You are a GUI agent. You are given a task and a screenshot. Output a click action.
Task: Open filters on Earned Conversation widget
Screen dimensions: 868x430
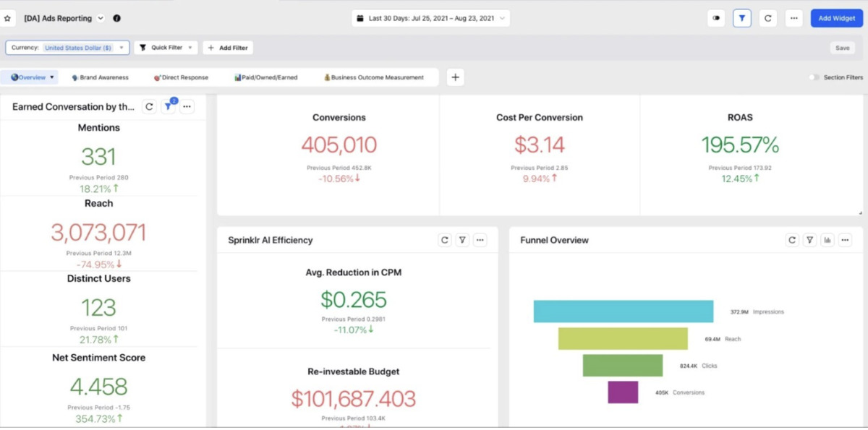tap(169, 106)
